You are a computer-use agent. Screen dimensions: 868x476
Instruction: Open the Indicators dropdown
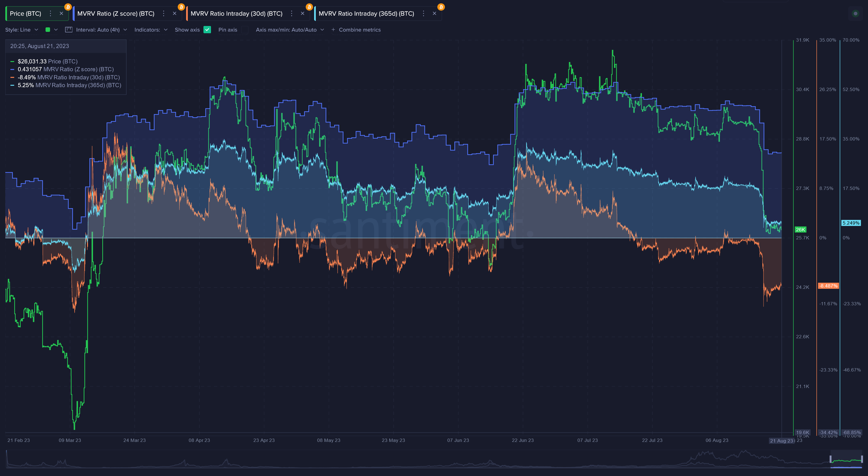point(151,30)
